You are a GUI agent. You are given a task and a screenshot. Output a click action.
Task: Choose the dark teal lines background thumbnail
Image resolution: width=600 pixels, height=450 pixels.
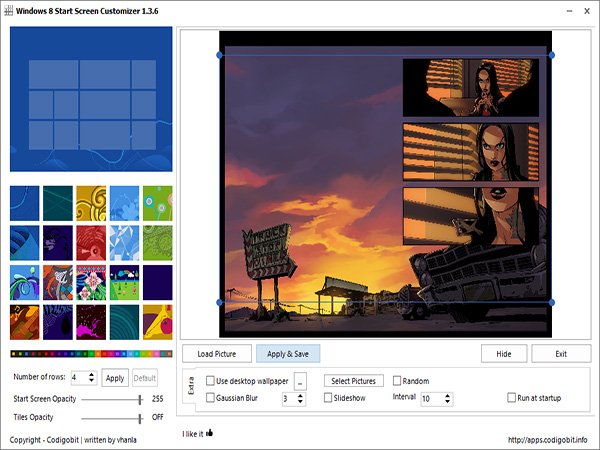pos(58,203)
